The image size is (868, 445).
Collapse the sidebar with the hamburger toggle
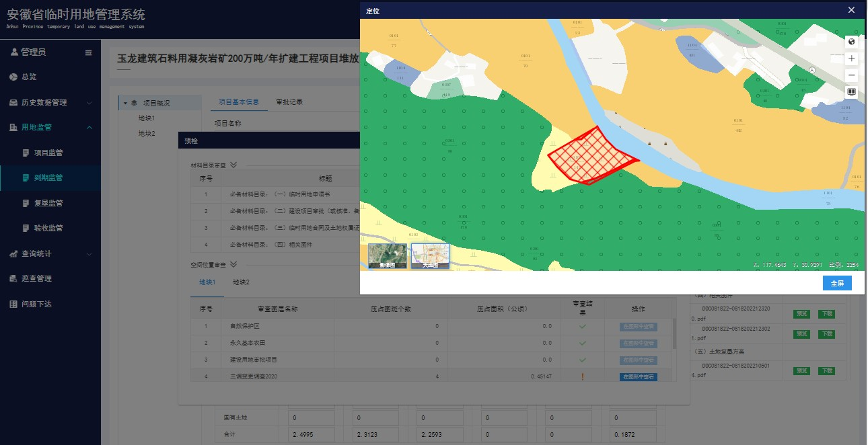88,52
